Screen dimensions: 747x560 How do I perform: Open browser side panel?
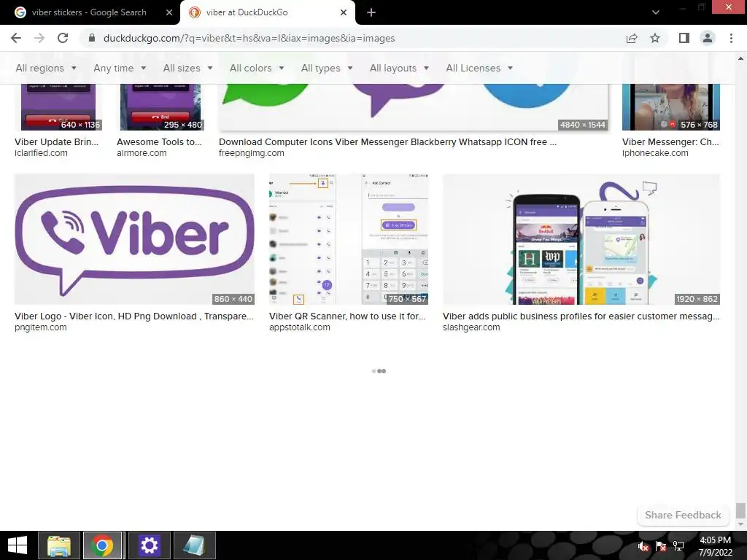tap(684, 38)
